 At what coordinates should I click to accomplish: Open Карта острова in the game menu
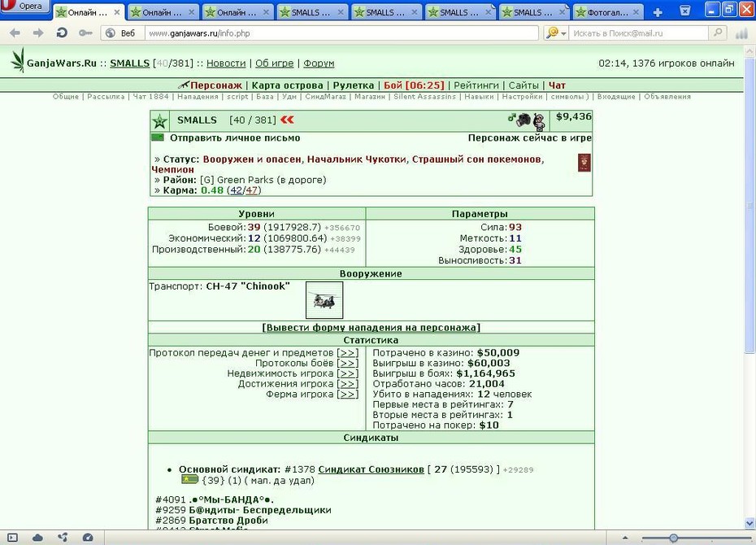click(287, 85)
